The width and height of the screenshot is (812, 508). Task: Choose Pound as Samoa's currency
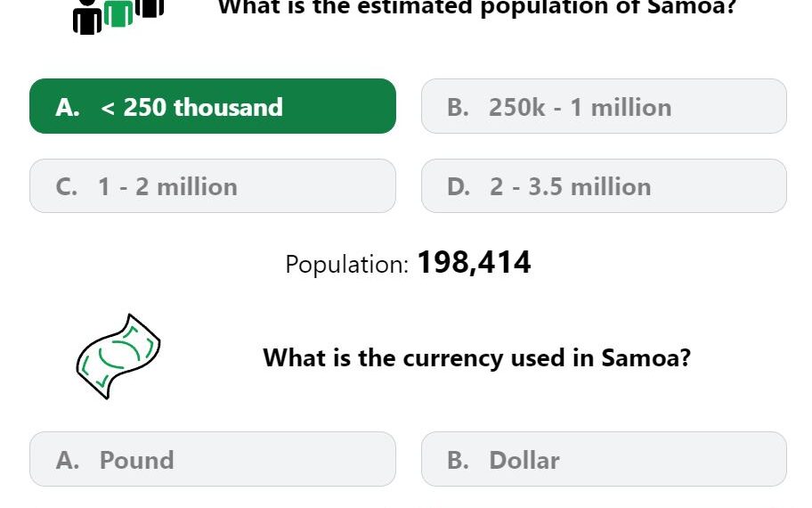coord(212,459)
